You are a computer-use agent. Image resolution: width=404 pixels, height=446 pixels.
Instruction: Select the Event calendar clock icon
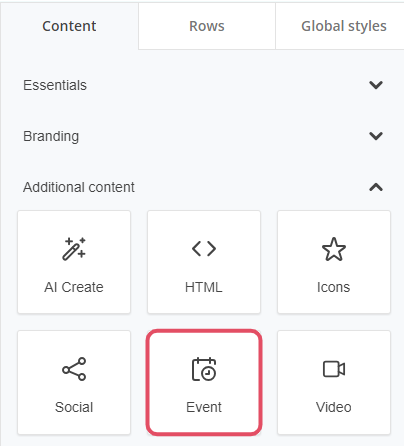point(204,369)
